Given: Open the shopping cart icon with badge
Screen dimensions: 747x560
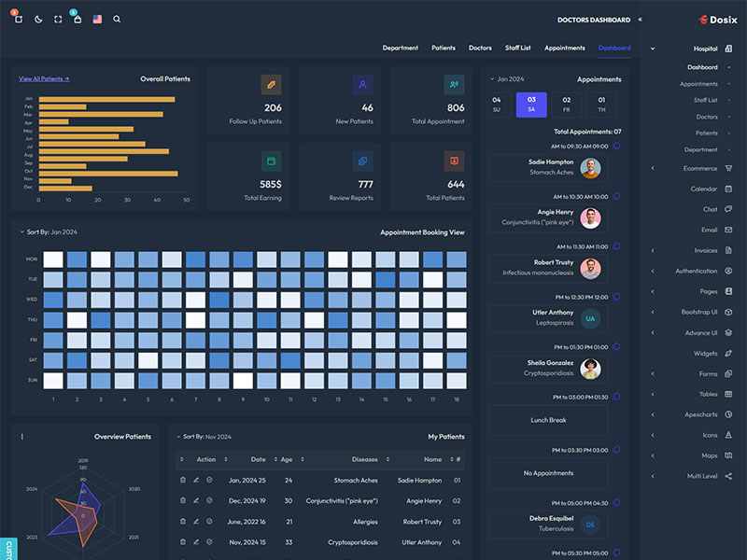Looking at the screenshot, I should (78, 19).
